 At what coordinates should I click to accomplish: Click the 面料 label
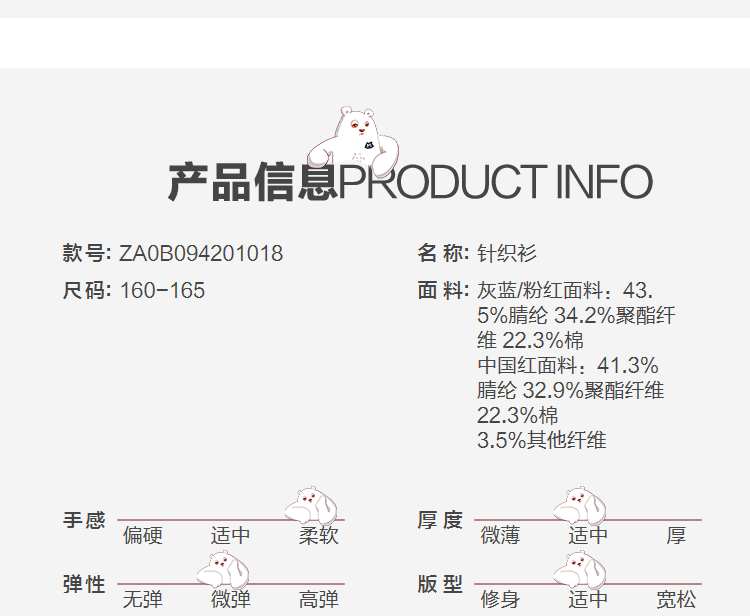tap(443, 290)
